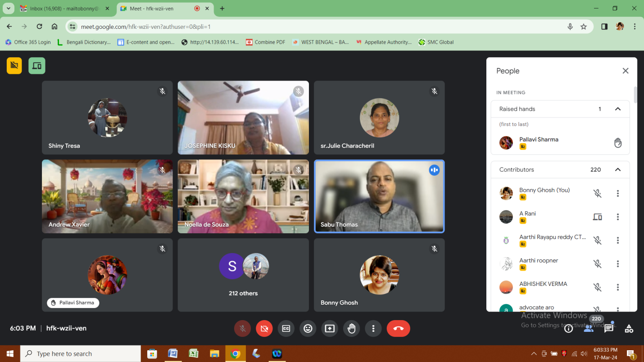
Task: Toggle the camera on/off button
Action: coord(264,329)
